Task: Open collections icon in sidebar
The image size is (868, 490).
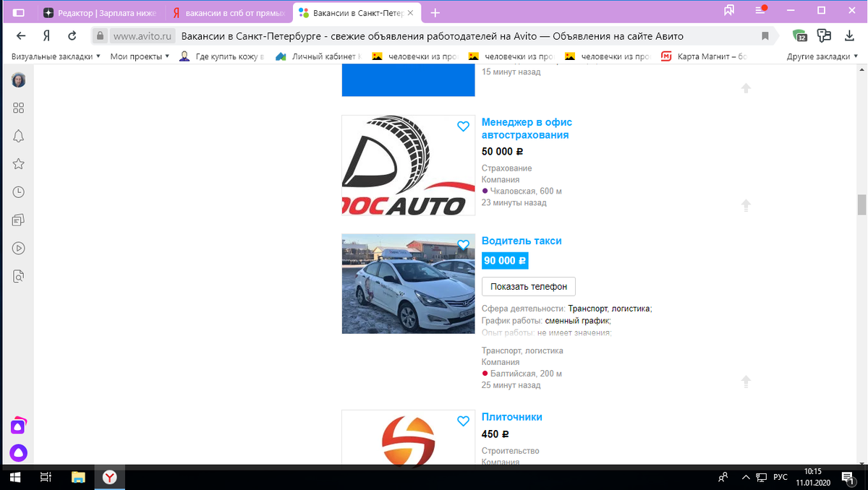Action: coord(19,220)
